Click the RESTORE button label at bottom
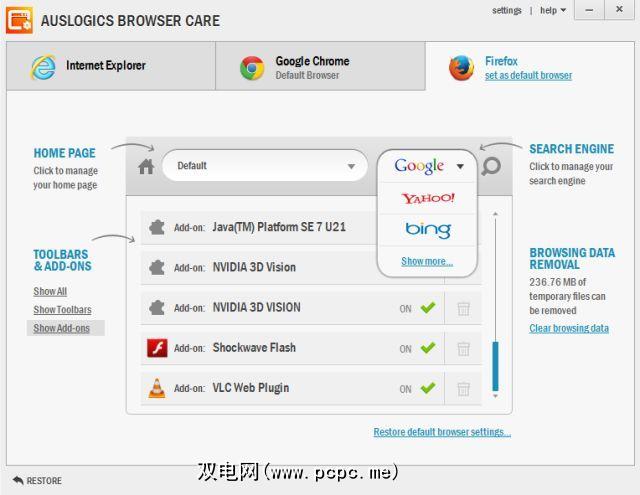 pyautogui.click(x=44, y=481)
